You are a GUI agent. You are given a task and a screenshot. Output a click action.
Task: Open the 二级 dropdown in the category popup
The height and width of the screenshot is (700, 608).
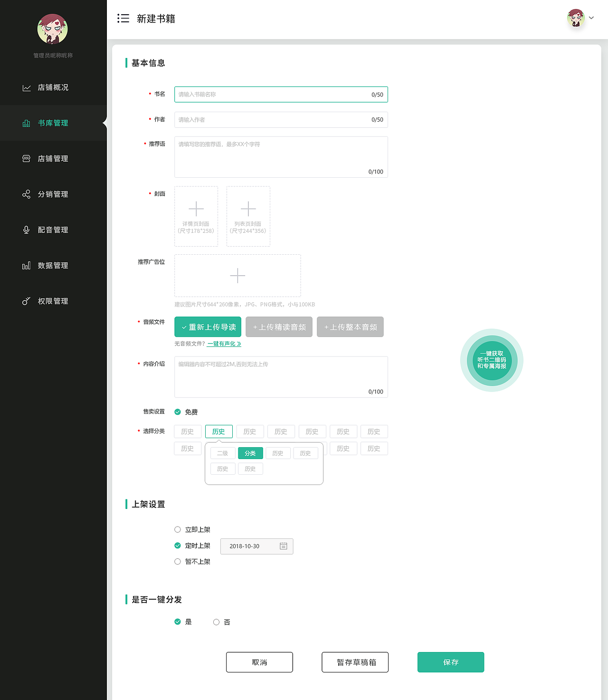click(222, 453)
